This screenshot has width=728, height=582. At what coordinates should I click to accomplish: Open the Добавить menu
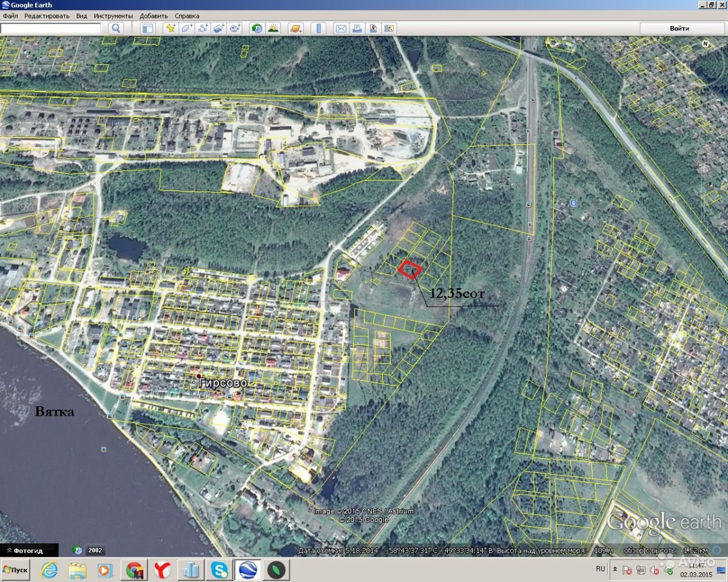pos(153,16)
